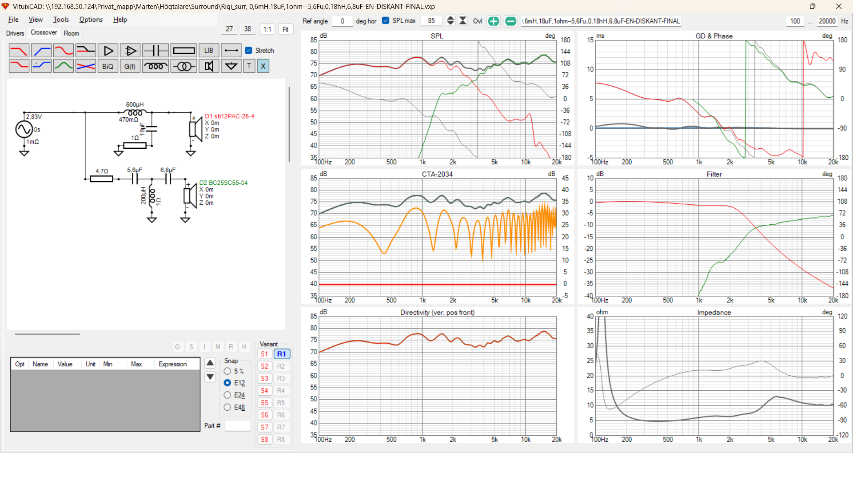This screenshot has width=853, height=504.
Task: Click the 1:1 zoom button
Action: tap(267, 29)
